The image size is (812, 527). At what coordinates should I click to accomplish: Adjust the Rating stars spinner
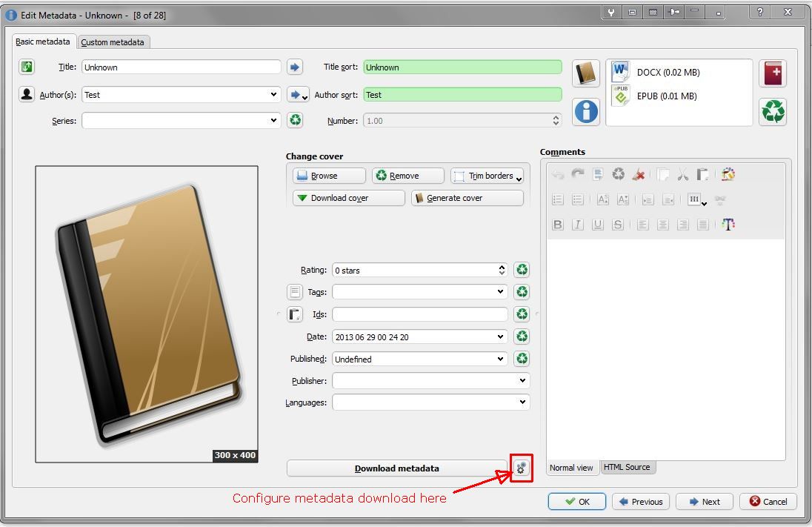click(502, 270)
